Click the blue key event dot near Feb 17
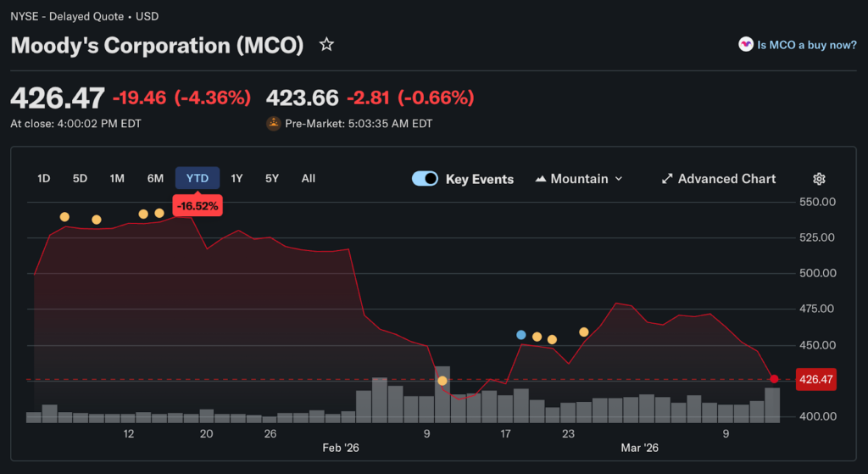The height and width of the screenshot is (474, 868). click(520, 335)
